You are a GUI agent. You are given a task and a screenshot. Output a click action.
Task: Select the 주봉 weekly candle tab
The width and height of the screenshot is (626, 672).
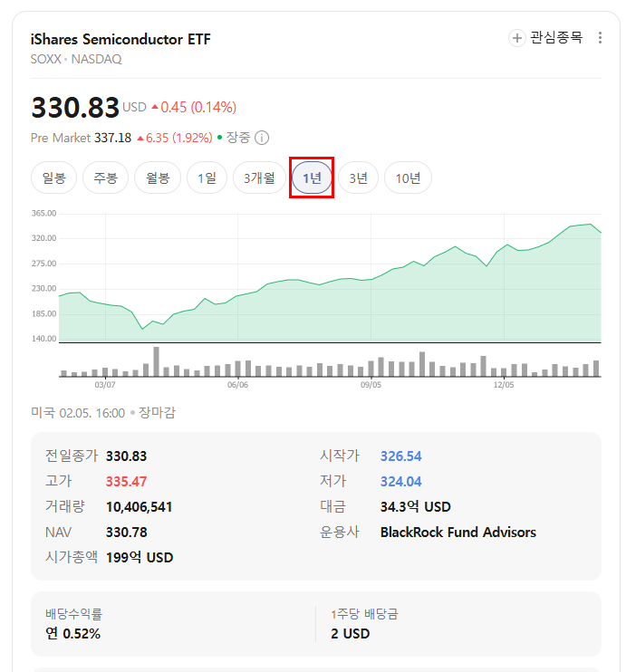105,178
